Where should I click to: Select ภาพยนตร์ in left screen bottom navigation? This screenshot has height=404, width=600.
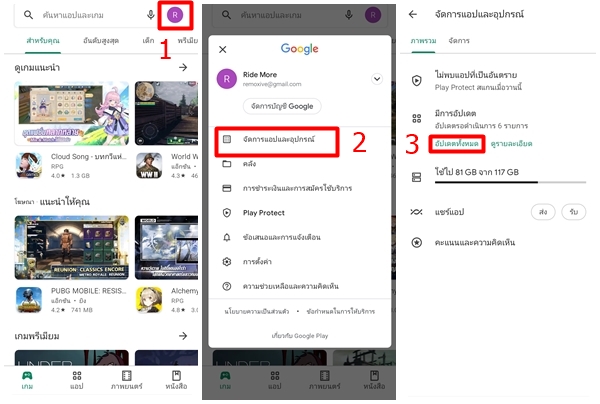(126, 380)
